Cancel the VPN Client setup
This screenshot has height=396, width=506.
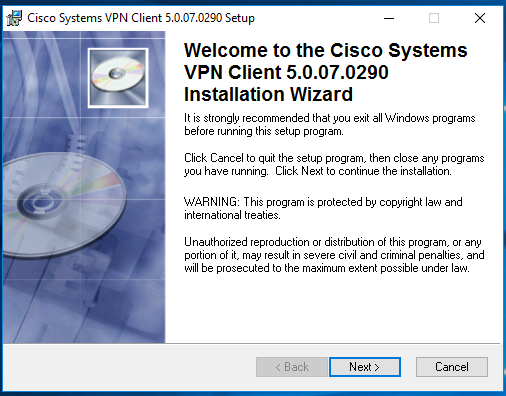[452, 367]
